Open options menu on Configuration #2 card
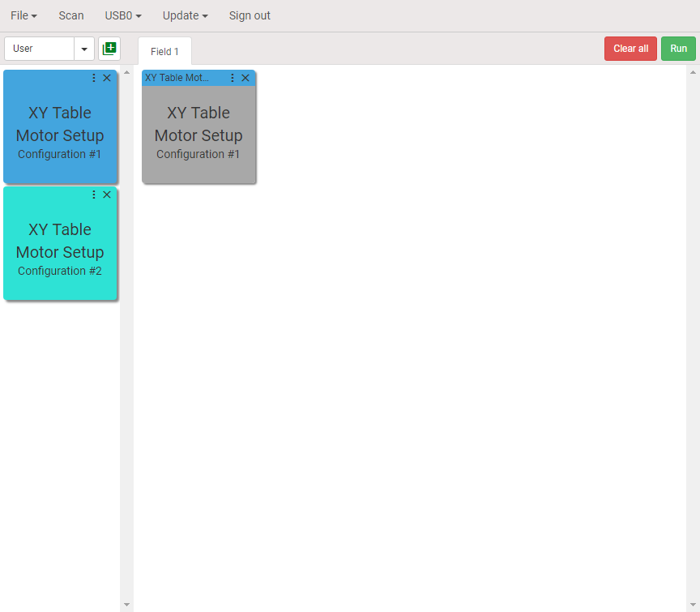 94,195
